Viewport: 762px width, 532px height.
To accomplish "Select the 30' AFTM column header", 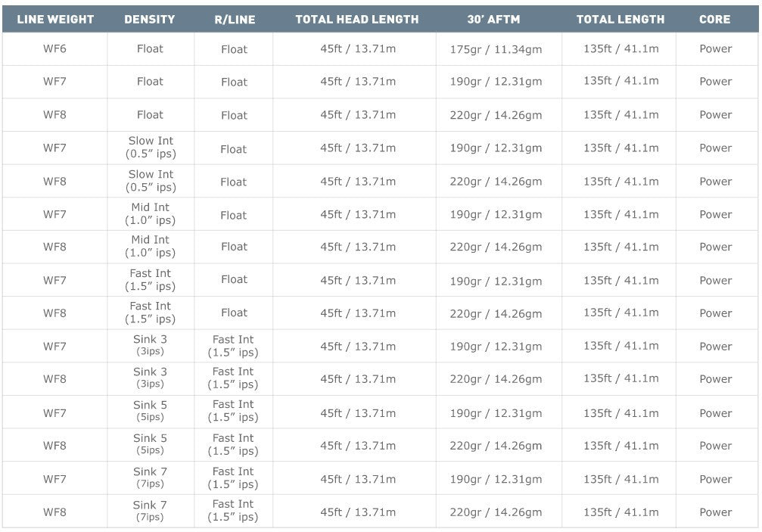I will [x=493, y=20].
